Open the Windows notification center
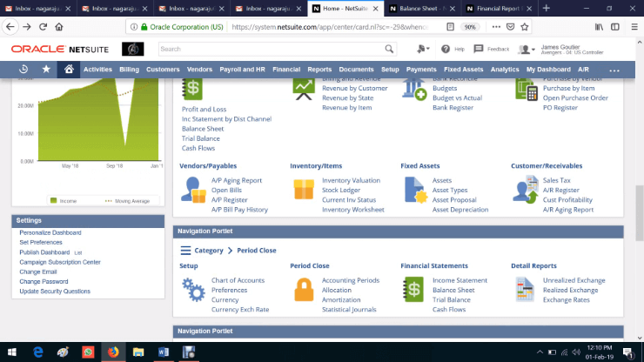The height and width of the screenshot is (362, 644). [628, 352]
